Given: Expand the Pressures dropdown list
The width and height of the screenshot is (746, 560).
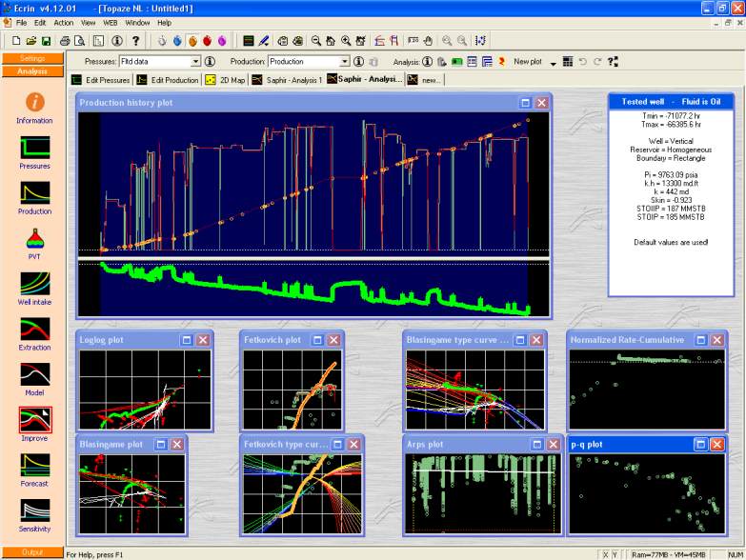Looking at the screenshot, I should (x=195, y=62).
